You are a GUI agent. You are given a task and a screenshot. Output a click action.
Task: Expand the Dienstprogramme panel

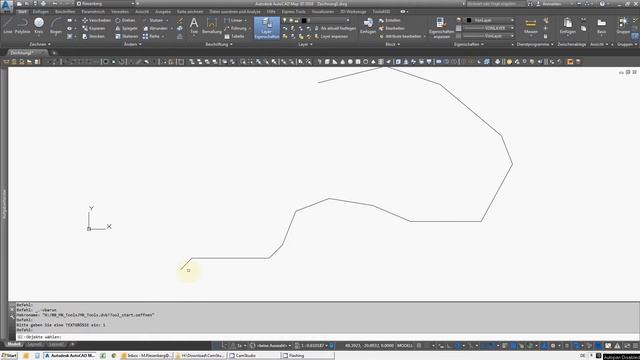pos(535,44)
